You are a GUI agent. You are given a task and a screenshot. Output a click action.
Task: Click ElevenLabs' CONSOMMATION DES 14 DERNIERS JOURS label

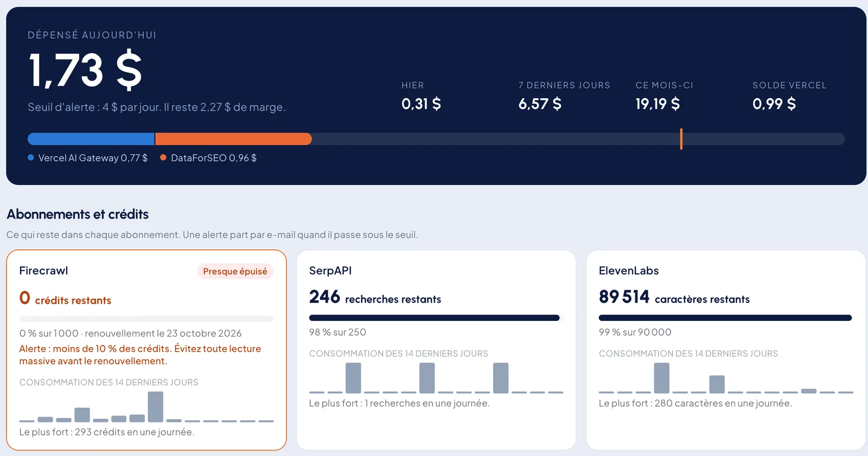tap(688, 354)
